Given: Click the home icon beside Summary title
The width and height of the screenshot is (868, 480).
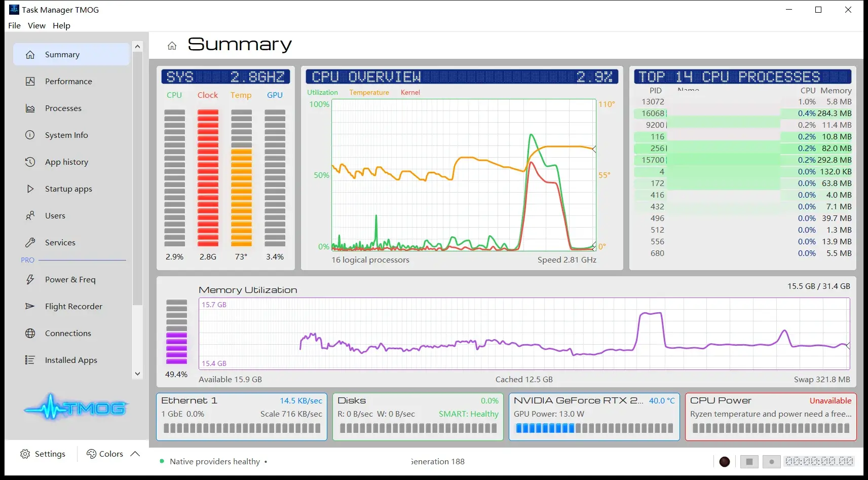Looking at the screenshot, I should point(172,46).
